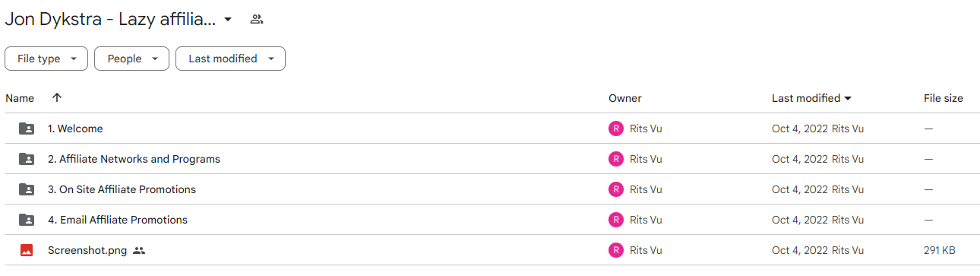Open the People filter dropdown
Screen dimensions: 980x276
(131, 59)
